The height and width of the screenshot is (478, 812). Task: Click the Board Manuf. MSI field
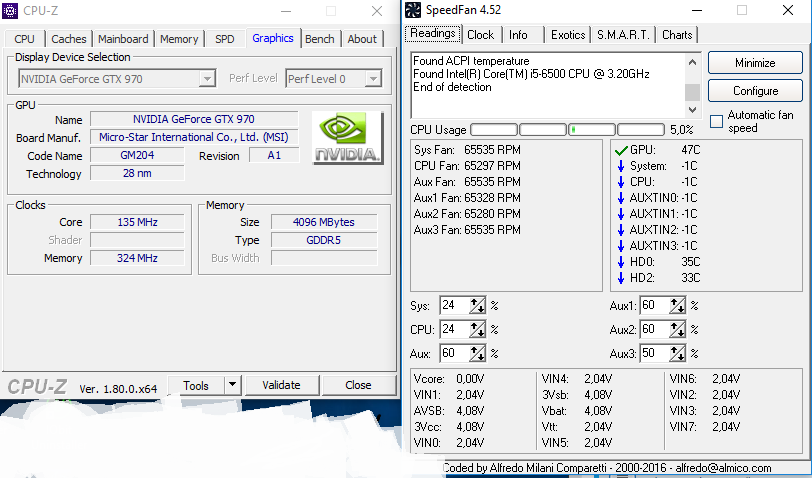tap(194, 137)
